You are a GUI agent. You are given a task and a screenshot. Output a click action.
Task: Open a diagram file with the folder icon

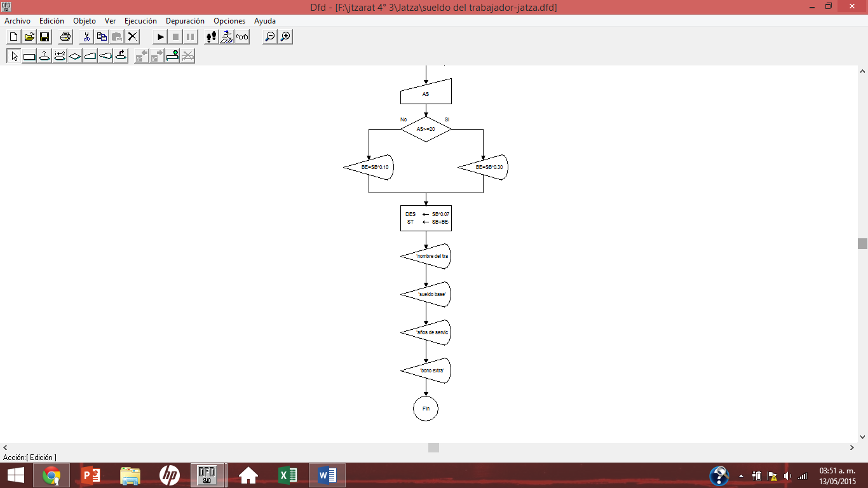tap(29, 37)
